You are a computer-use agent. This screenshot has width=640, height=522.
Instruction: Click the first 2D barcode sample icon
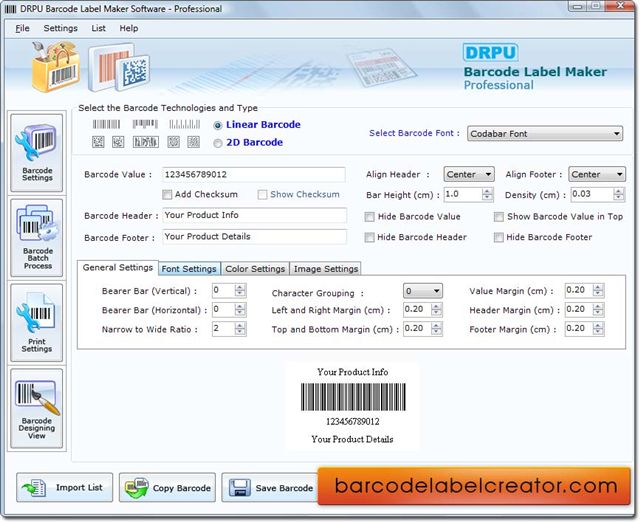pos(98,142)
